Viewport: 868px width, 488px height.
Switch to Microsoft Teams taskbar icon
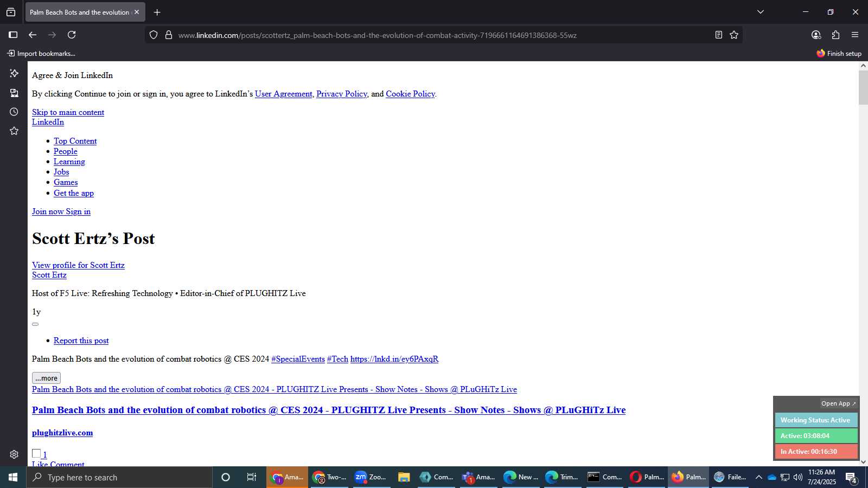[x=478, y=477]
